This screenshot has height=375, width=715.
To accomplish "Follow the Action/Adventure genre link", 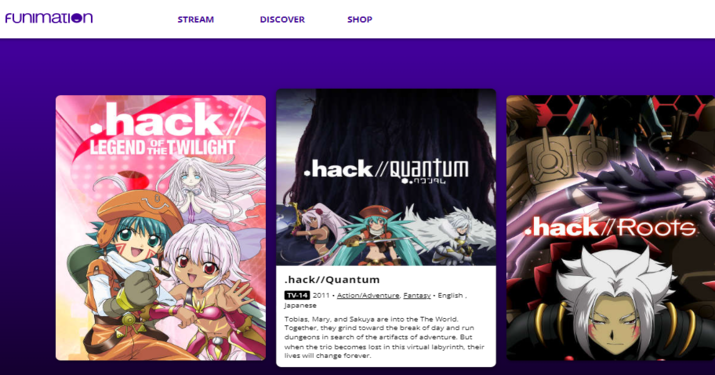I will (x=368, y=296).
